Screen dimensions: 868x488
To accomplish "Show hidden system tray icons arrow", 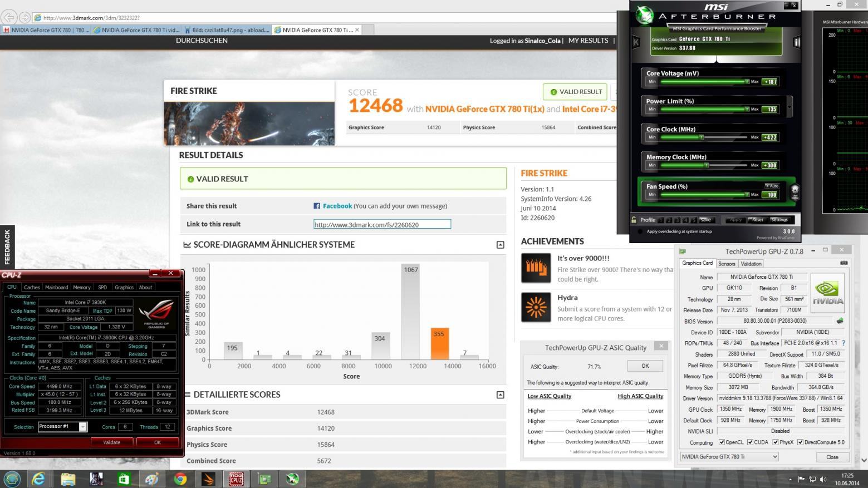I will click(790, 479).
